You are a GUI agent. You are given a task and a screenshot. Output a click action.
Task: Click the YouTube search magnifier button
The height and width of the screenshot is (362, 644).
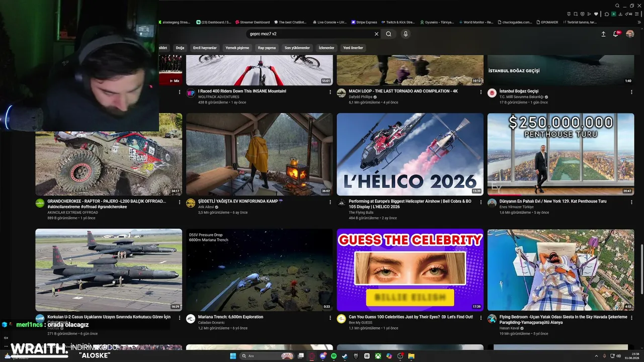click(x=388, y=34)
